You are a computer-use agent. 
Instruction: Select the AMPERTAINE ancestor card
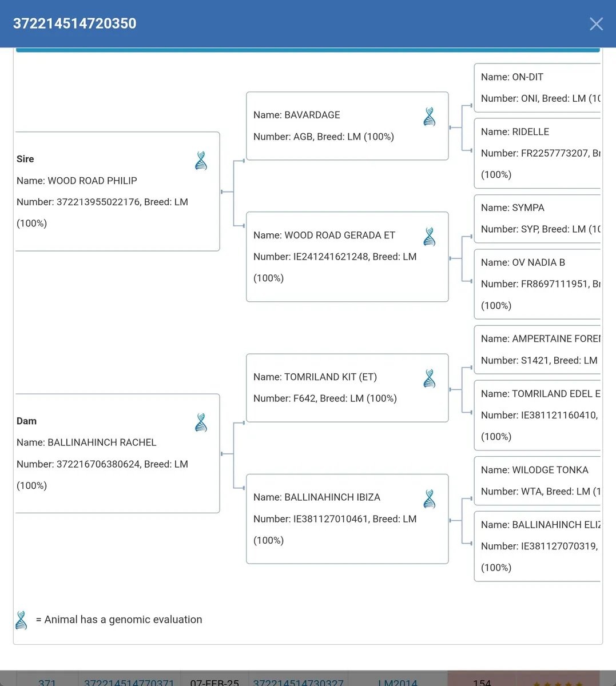tap(538, 349)
